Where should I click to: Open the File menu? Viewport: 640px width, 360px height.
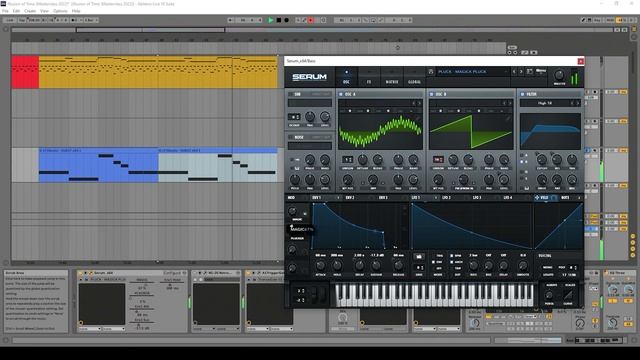point(5,11)
